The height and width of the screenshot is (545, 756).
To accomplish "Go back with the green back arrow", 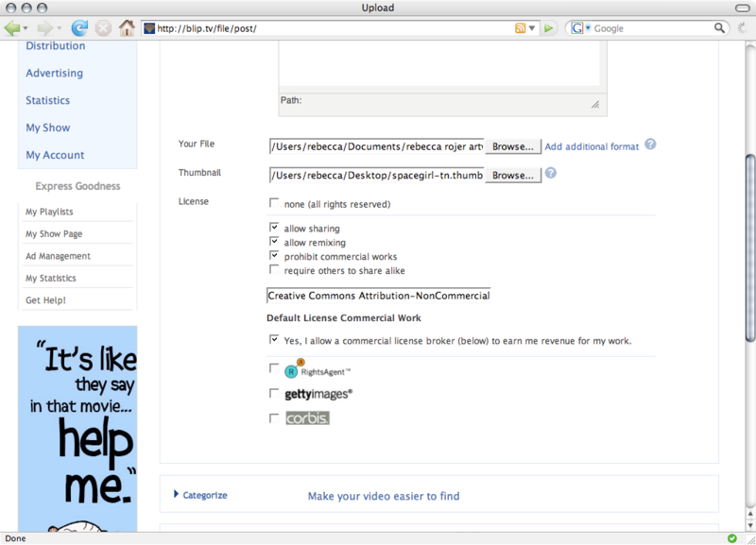I will pyautogui.click(x=12, y=28).
